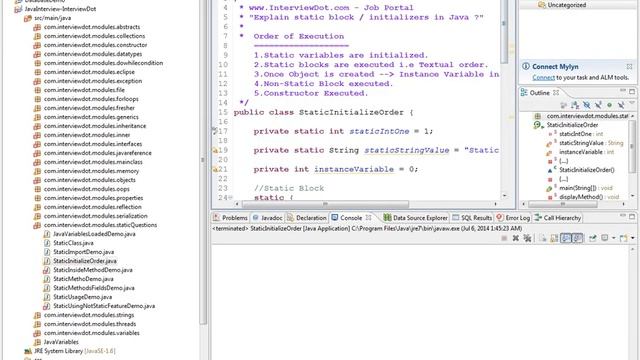
Task: Select StaticInitializeOrder() constructor in Outline
Action: [586, 170]
